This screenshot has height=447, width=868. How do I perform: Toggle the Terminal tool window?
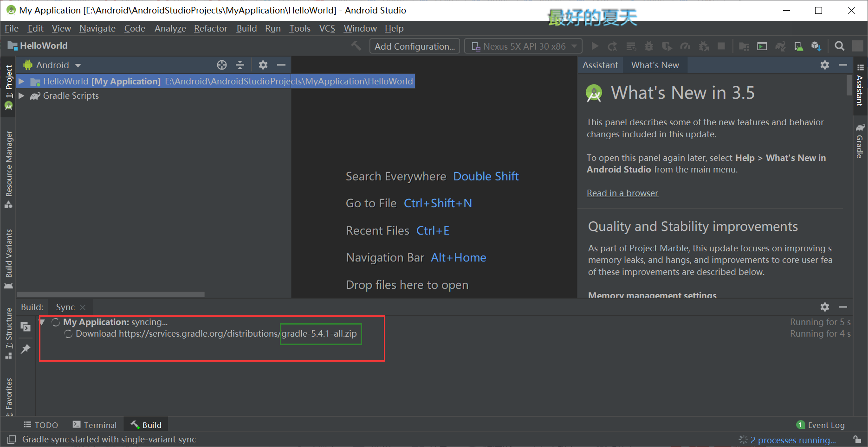pos(95,425)
